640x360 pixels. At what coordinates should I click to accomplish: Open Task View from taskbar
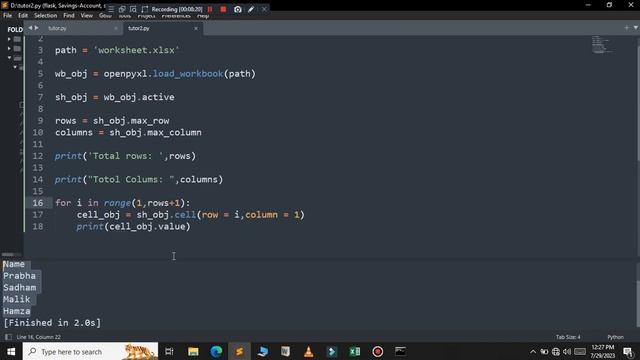point(169,351)
